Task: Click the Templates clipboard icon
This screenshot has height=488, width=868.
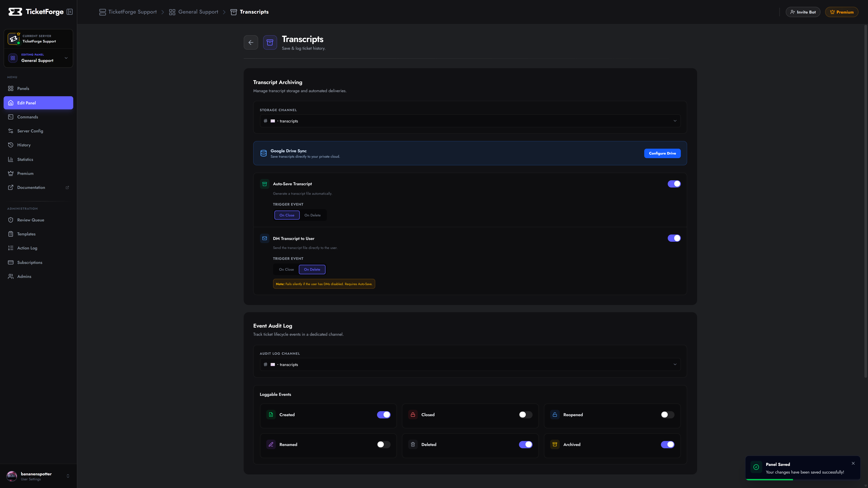Action: click(x=11, y=234)
